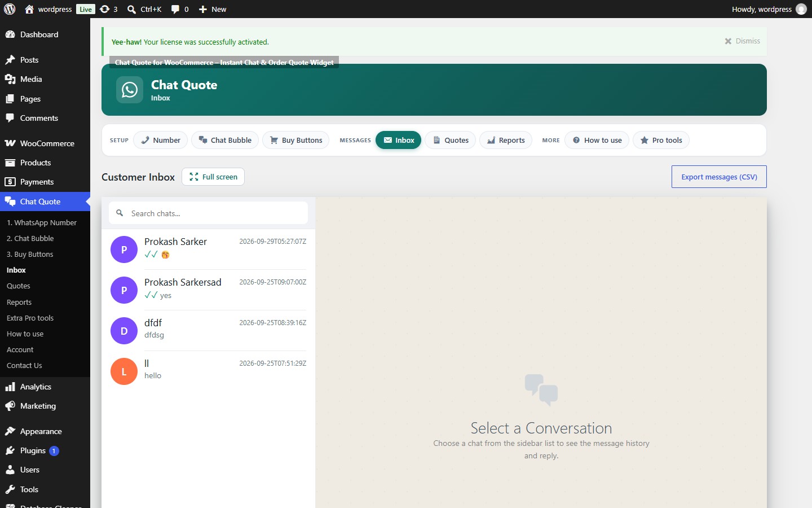Click the Marketing megaphone icon
The height and width of the screenshot is (508, 812).
(10, 406)
